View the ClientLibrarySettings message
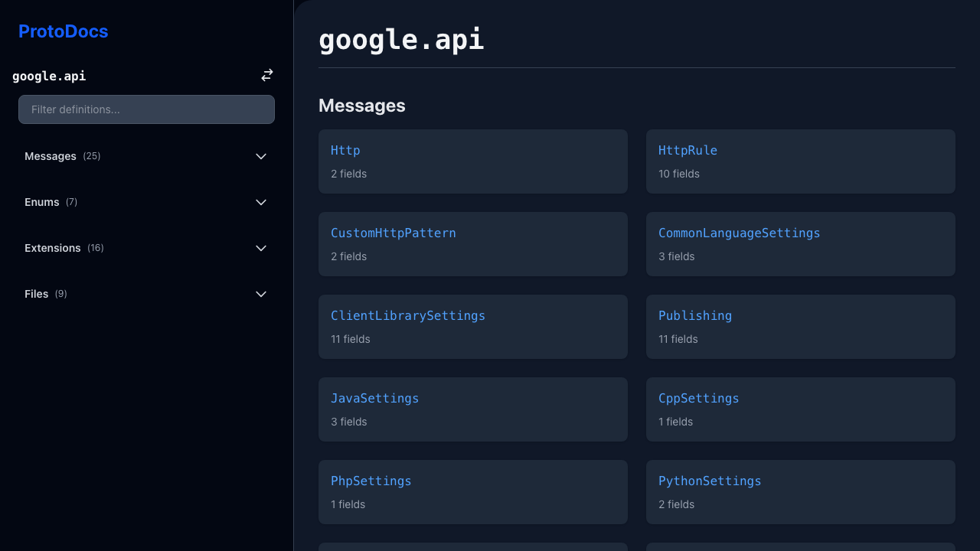This screenshot has width=980, height=551. [x=473, y=327]
